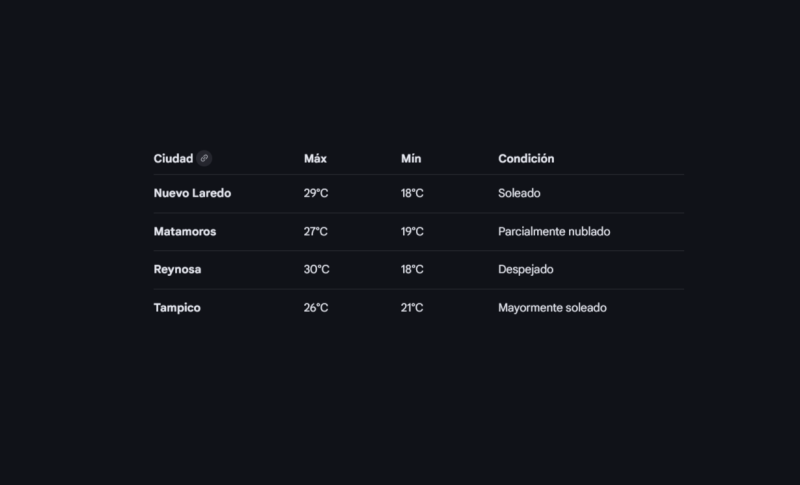The image size is (800, 485).
Task: Click the Despejado condition cell
Action: 526,269
